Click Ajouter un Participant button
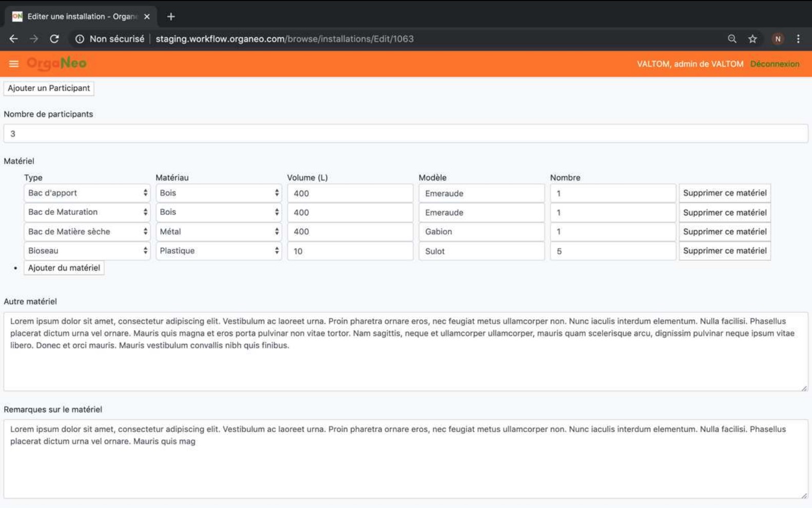 [x=49, y=88]
